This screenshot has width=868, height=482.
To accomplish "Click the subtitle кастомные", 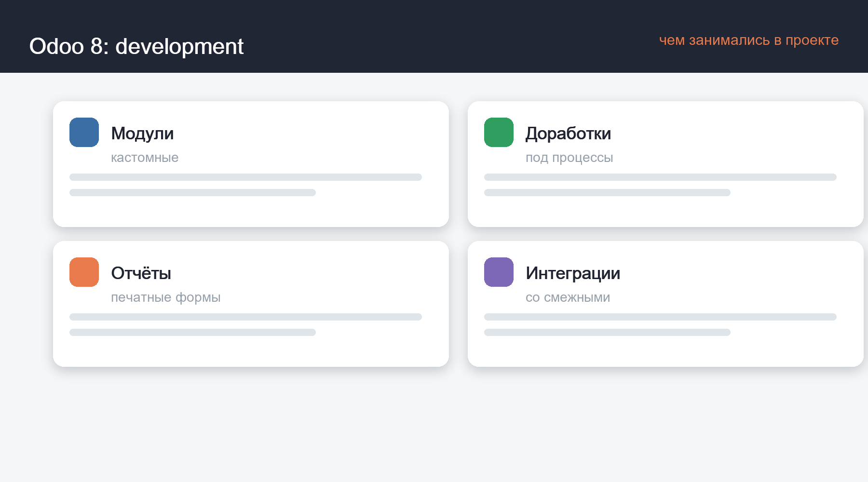I will pos(145,158).
